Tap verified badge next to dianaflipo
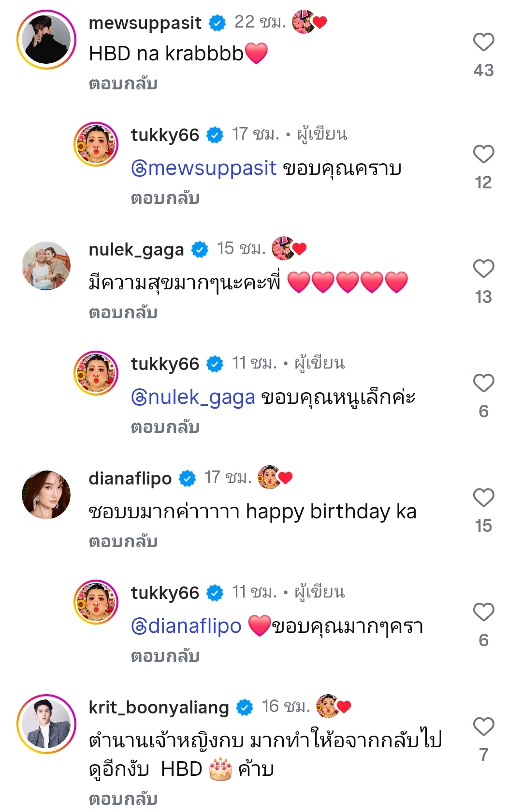Viewport: 522px width, 812px height. (x=188, y=479)
